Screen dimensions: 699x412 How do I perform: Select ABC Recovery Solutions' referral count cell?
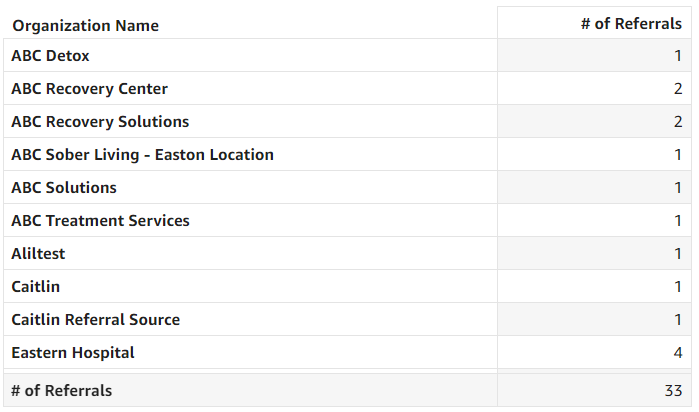tap(677, 122)
